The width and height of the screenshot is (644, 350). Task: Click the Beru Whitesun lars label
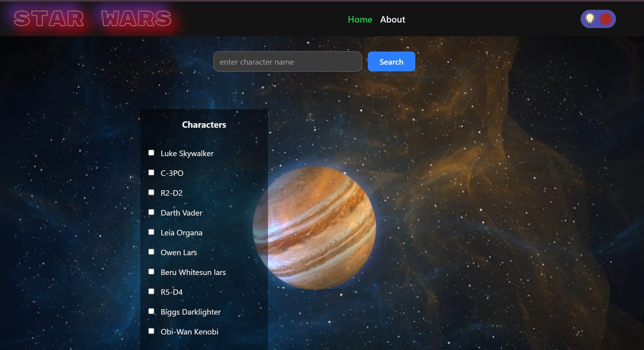193,272
